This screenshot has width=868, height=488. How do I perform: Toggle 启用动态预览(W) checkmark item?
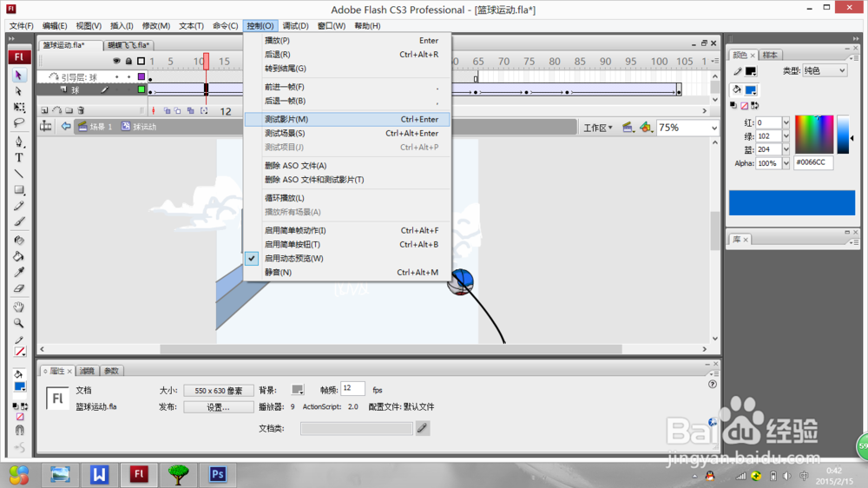point(347,258)
